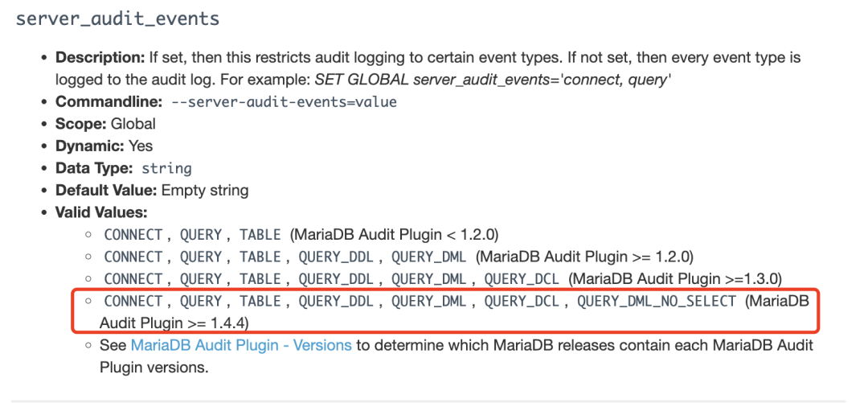Screen dimensions: 868x403
Task: Open the MariaDB Audit Plugin - Versions link
Action: [x=241, y=345]
